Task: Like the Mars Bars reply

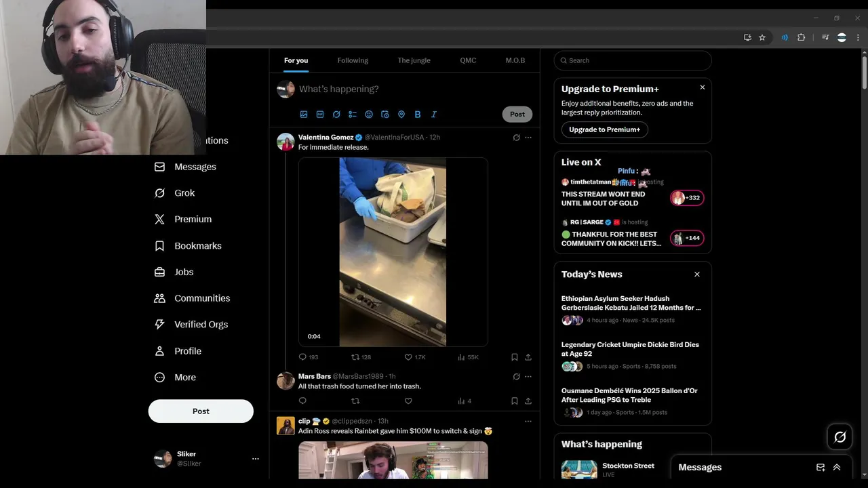Action: (408, 401)
